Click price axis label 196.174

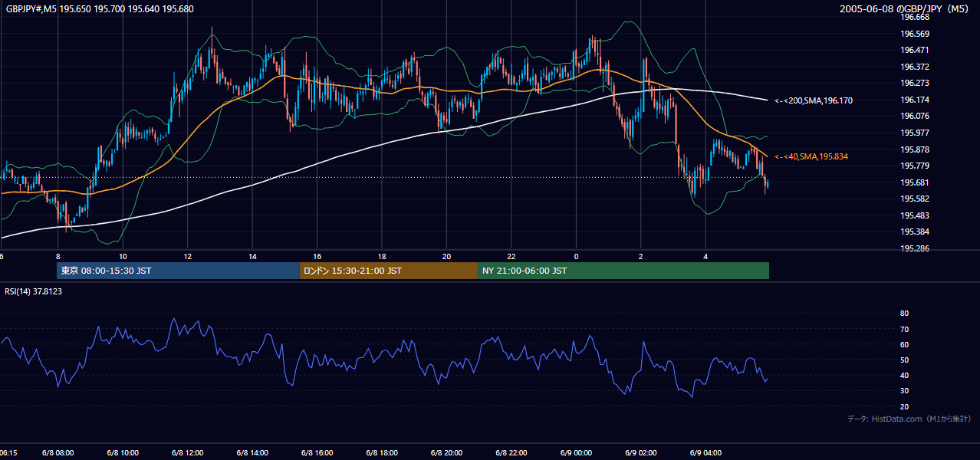(915, 100)
